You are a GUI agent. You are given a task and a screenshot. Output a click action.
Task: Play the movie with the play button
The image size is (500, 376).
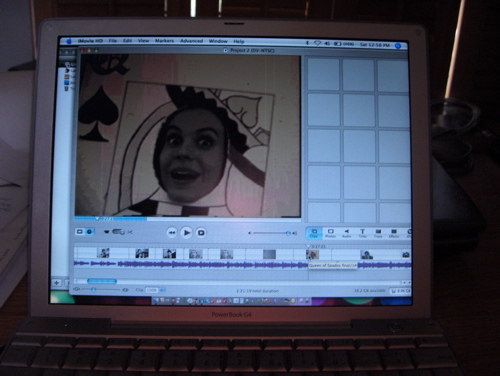tap(187, 232)
